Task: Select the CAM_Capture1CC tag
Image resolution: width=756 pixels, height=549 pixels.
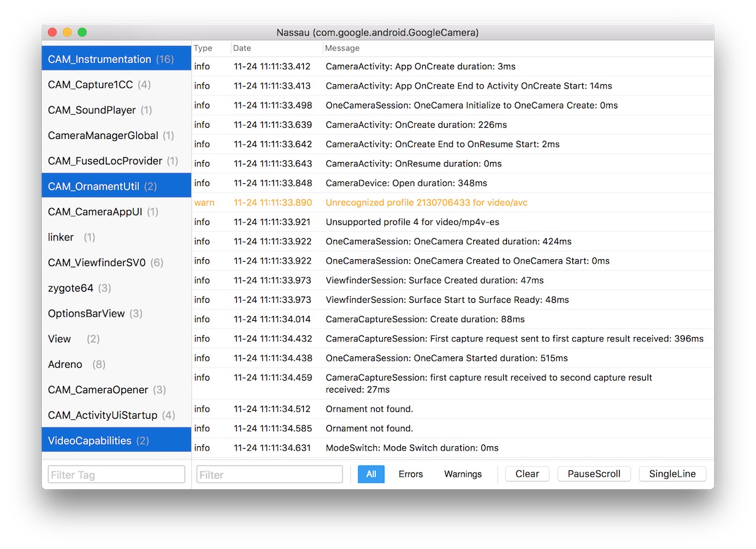Action: [116, 85]
